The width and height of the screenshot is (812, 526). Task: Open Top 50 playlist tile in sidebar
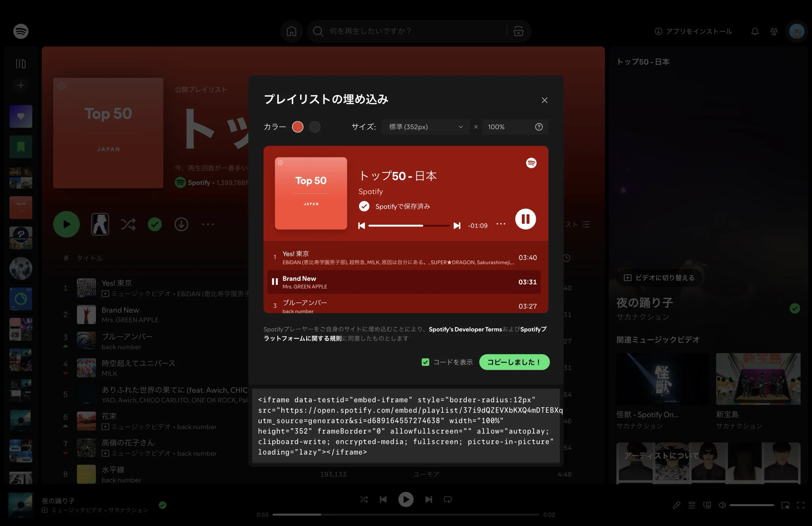point(21,207)
